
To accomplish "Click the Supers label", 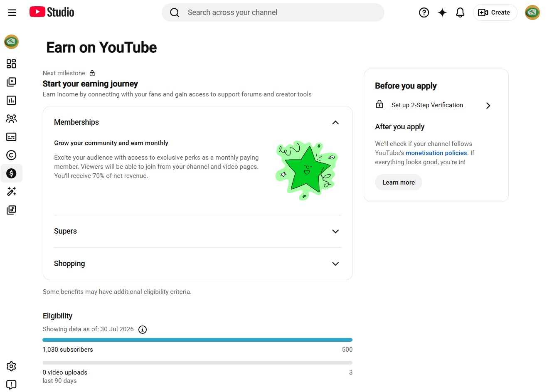I will point(65,231).
